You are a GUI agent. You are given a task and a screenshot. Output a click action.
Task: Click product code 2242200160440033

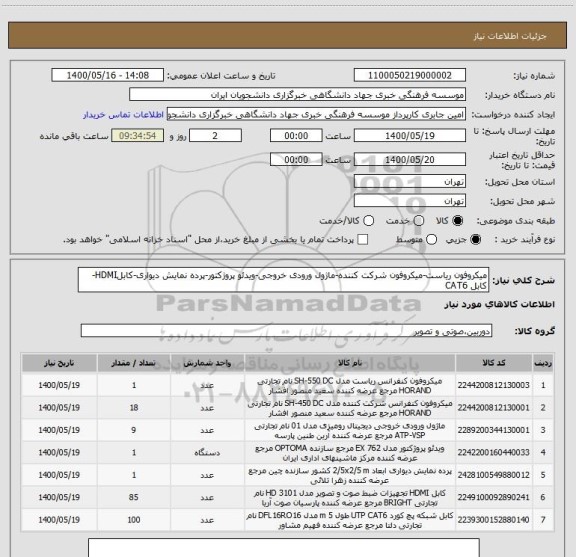pos(493,452)
